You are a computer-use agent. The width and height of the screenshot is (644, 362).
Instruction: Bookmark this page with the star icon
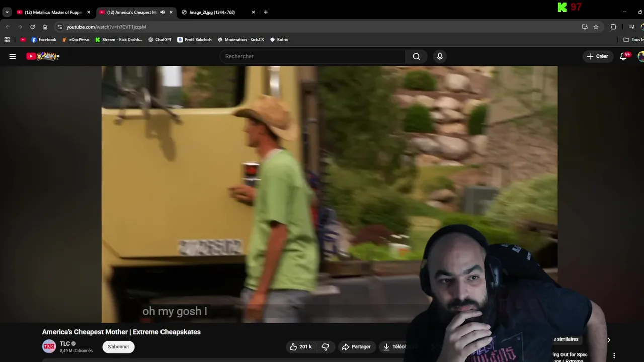(x=596, y=27)
